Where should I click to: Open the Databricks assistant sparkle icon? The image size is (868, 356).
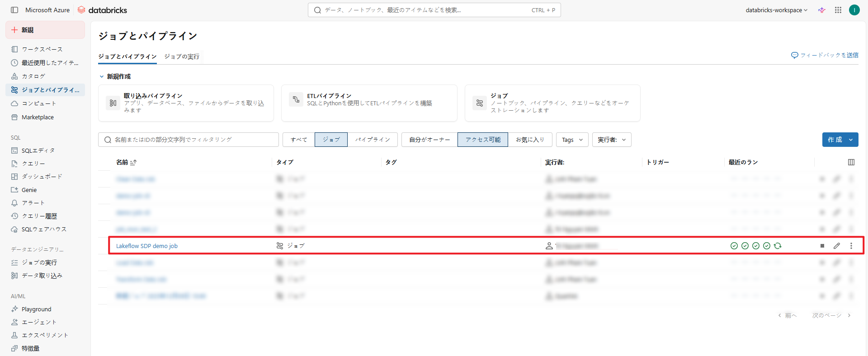coord(822,10)
